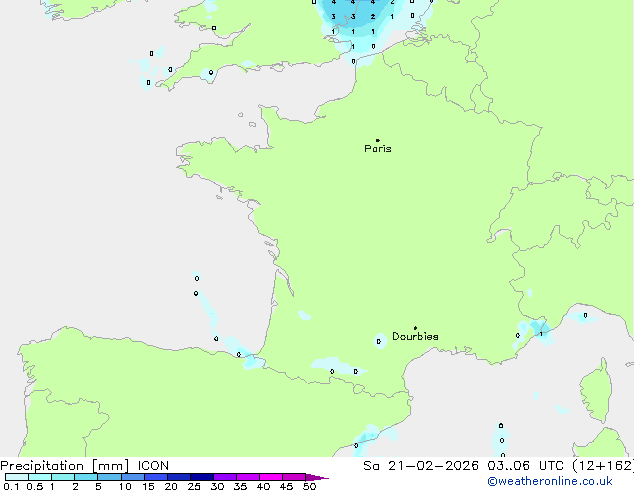Viewport: 634px width, 490px height.
Task: Select the 2–5 mm legend color swatch
Action: pyautogui.click(x=86, y=477)
